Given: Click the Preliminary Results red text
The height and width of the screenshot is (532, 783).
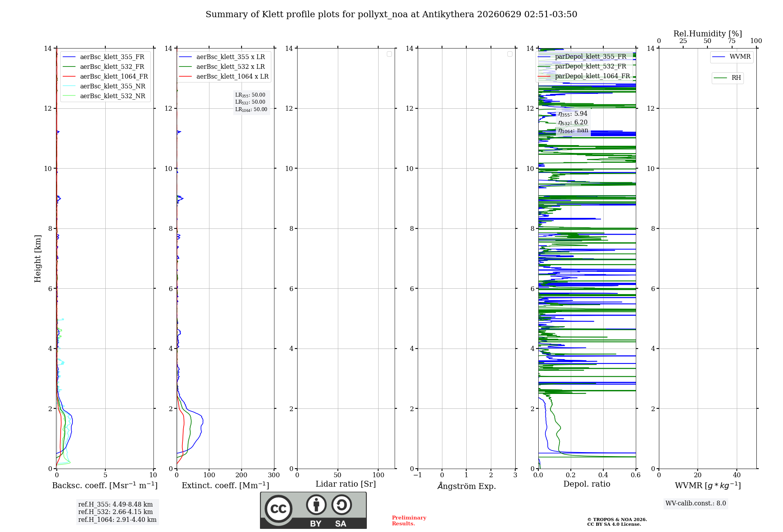Looking at the screenshot, I should coord(409,520).
